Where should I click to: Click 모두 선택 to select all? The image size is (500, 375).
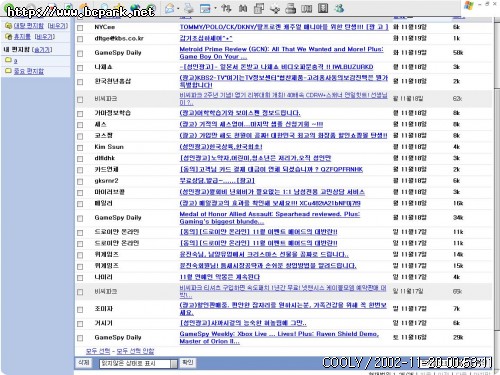point(98,351)
